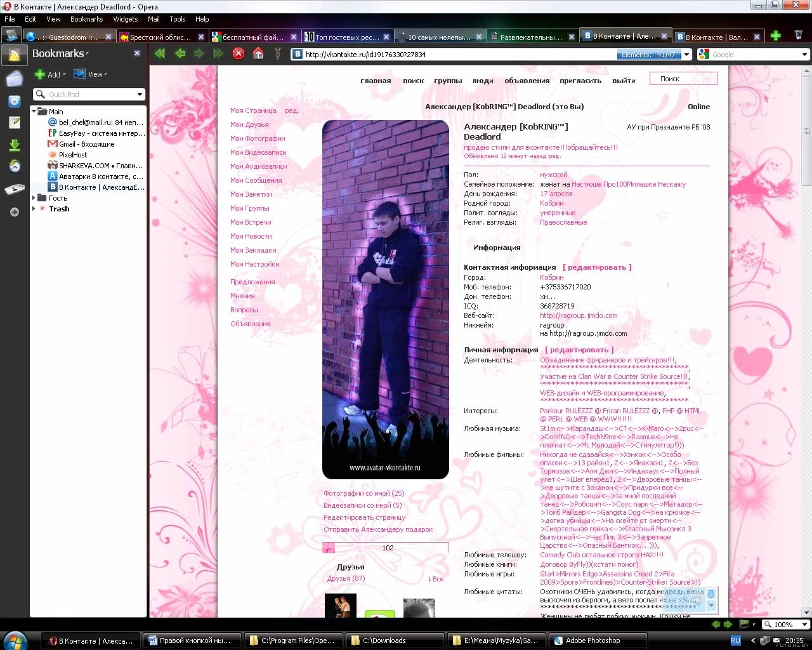Switch to Adobe Photoshop in taskbar
The width and height of the screenshot is (812, 650).
tap(597, 640)
